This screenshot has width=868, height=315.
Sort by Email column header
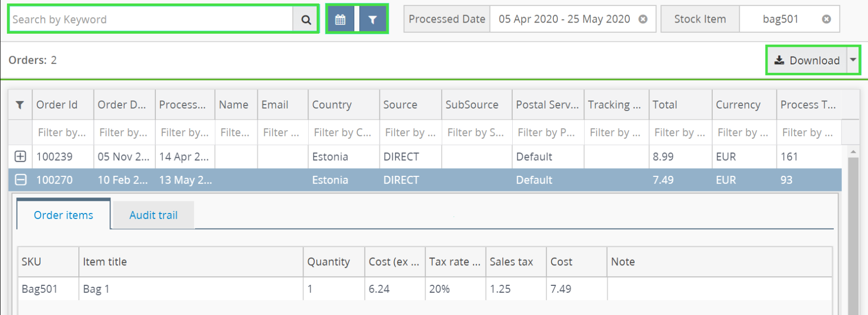point(282,104)
